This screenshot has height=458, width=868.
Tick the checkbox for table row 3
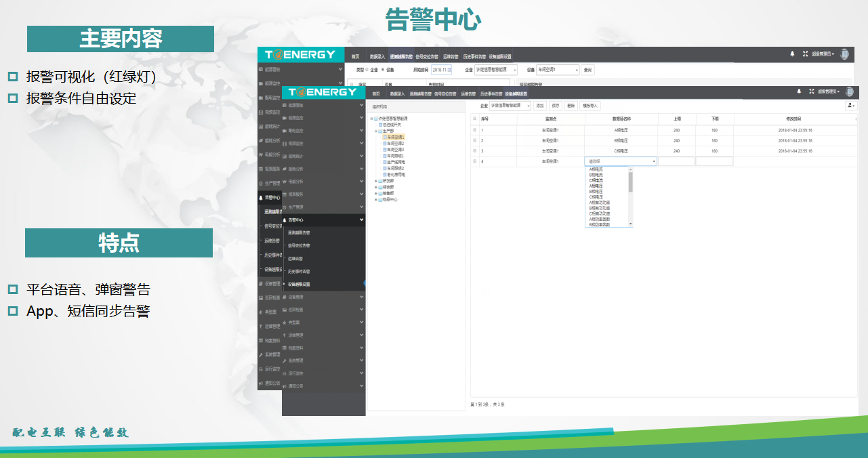(474, 151)
